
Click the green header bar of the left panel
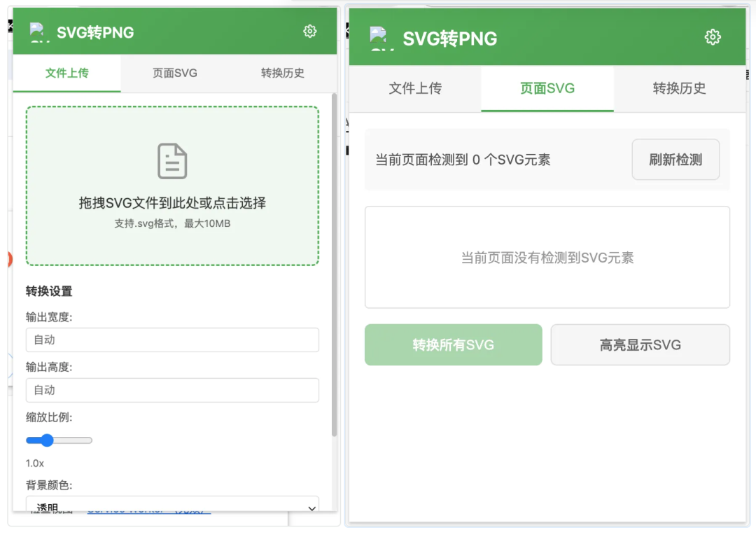coord(175,31)
